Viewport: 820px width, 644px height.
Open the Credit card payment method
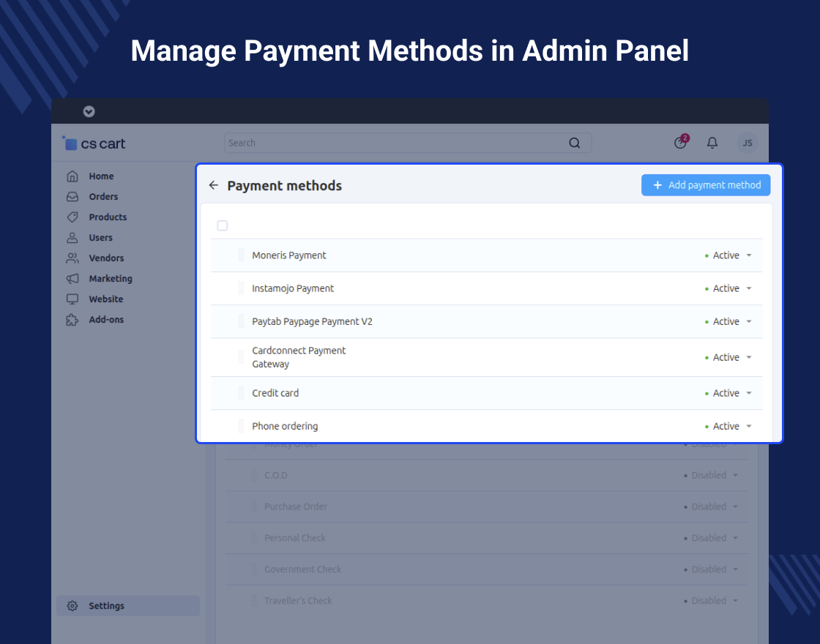[x=275, y=393]
